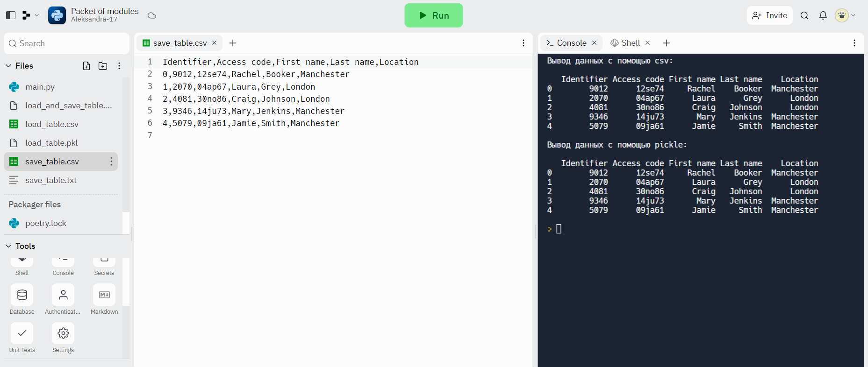Open the user avatar menu
Image resolution: width=868 pixels, height=367 pixels.
tap(845, 15)
